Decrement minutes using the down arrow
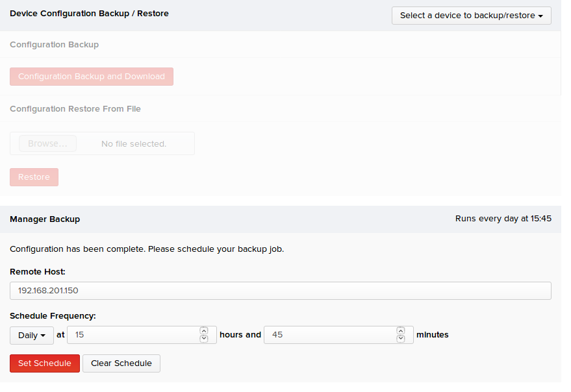The image size is (571, 392). pos(401,339)
